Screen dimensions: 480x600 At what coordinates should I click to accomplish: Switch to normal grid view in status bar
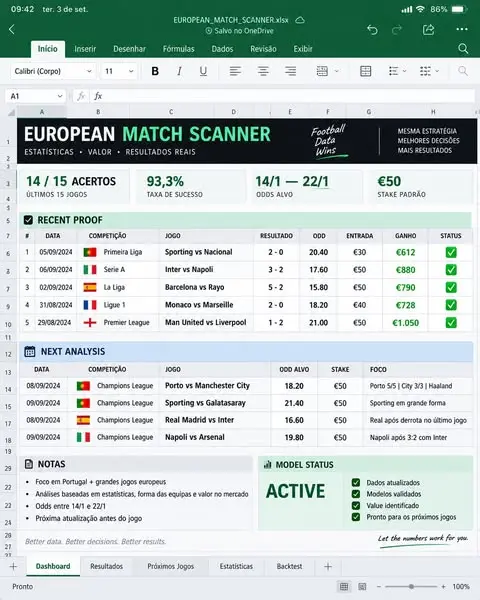344,587
